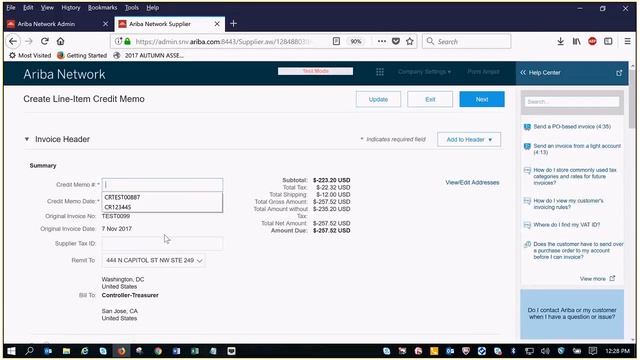Open the File menu
This screenshot has height=360, width=640.
[11, 8]
